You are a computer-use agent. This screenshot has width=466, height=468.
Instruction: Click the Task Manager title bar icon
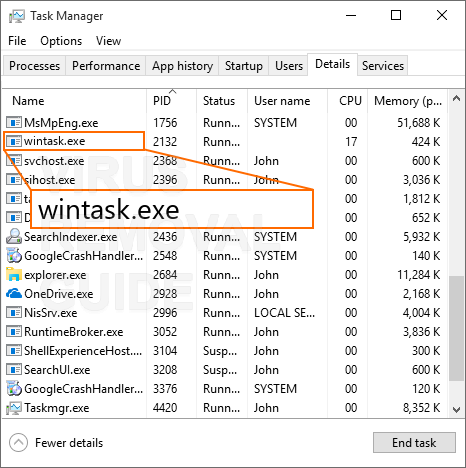(x=17, y=16)
